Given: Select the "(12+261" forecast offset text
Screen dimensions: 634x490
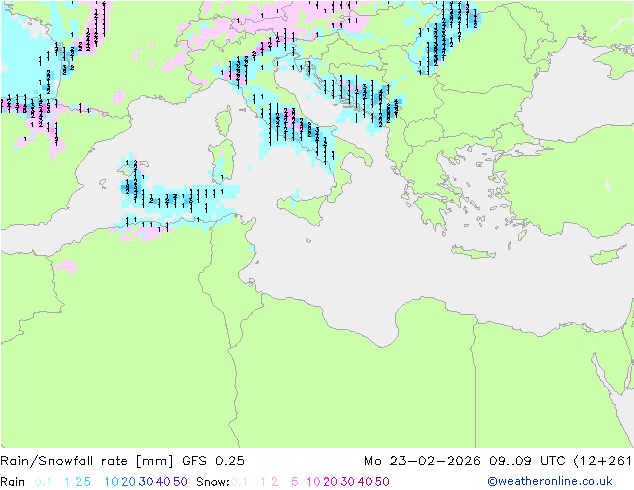Looking at the screenshot, I should (x=603, y=461).
